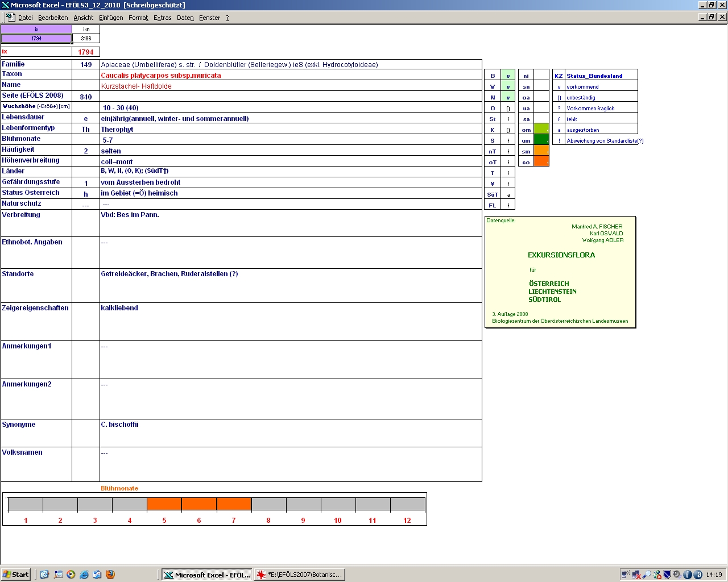
Task: Click the orange 'sm' color cell
Action: coord(541,151)
